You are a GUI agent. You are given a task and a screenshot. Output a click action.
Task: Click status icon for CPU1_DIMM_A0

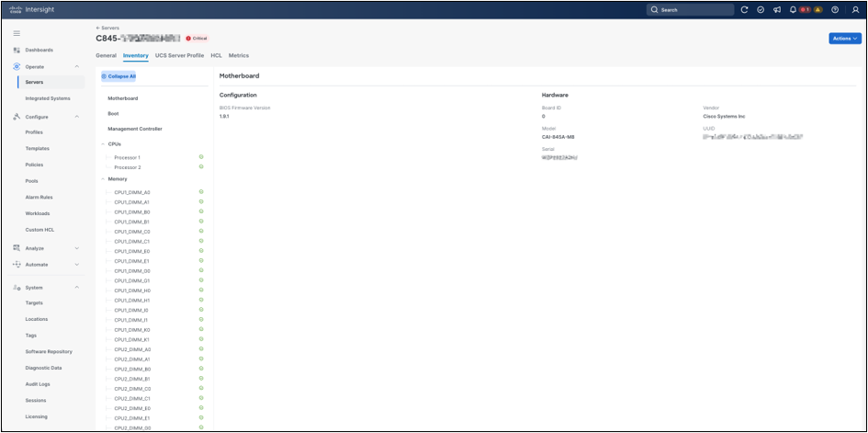click(x=201, y=191)
